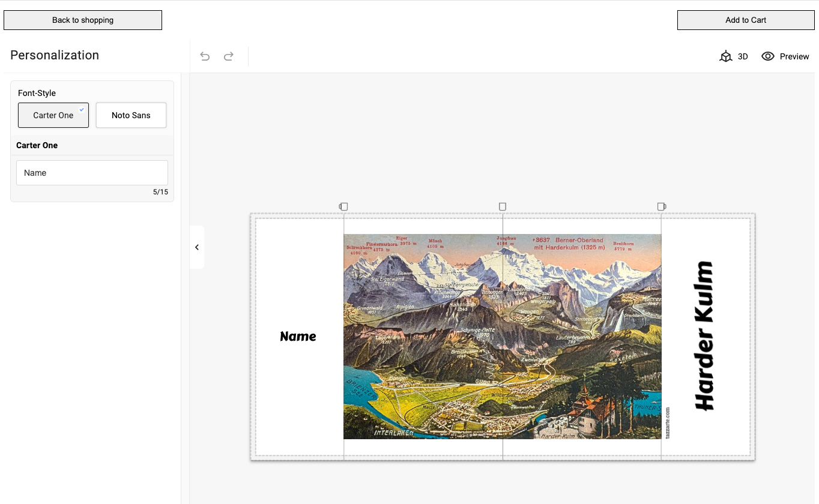This screenshot has width=819, height=504.
Task: Click the vertical tazzarte.com watermark text
Action: pyautogui.click(x=668, y=422)
